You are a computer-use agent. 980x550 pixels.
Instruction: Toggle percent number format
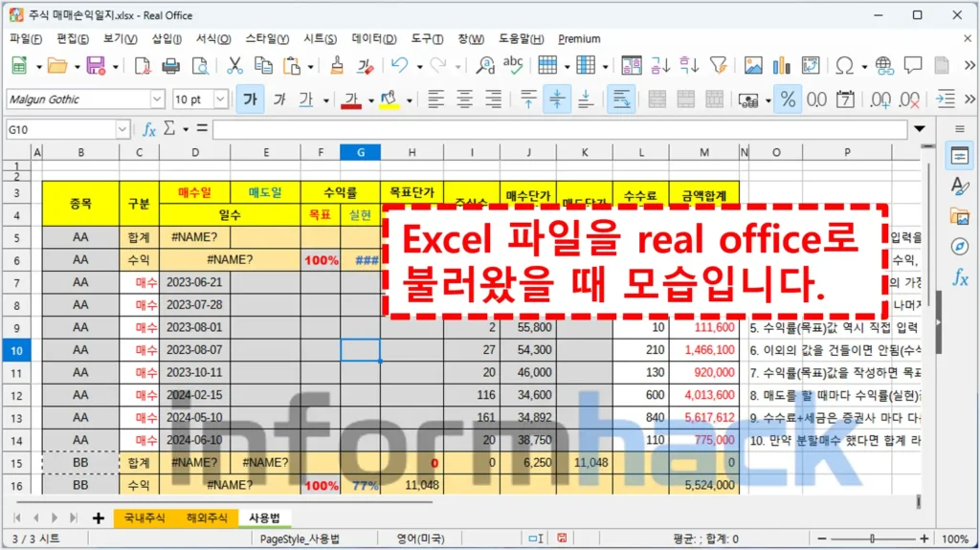click(788, 99)
